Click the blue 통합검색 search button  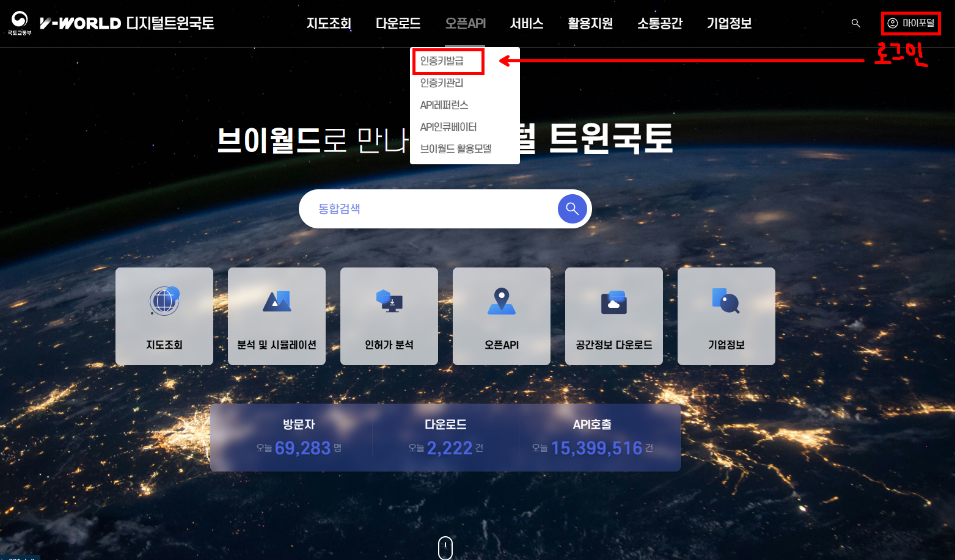[572, 209]
